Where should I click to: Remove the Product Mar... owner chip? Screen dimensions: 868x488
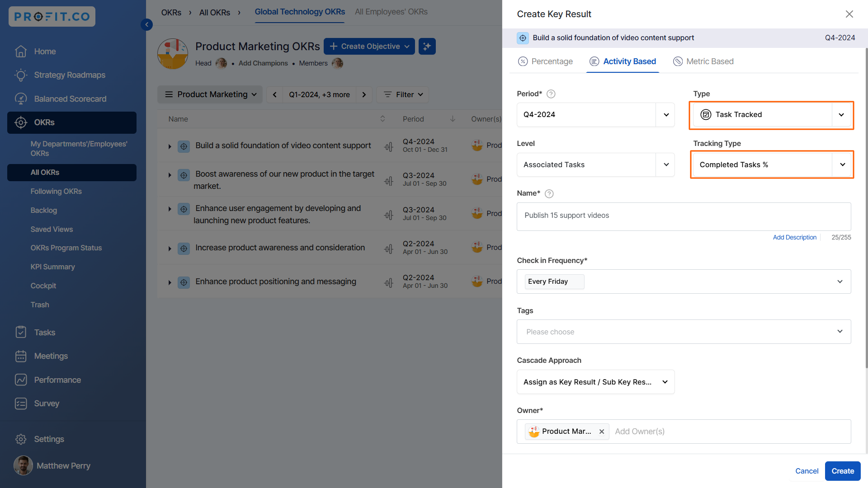point(601,432)
